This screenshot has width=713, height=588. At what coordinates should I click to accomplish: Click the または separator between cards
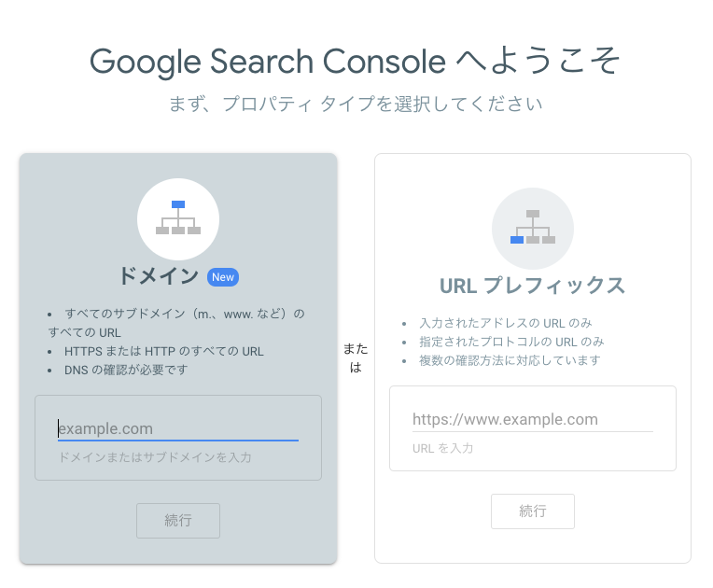point(356,357)
